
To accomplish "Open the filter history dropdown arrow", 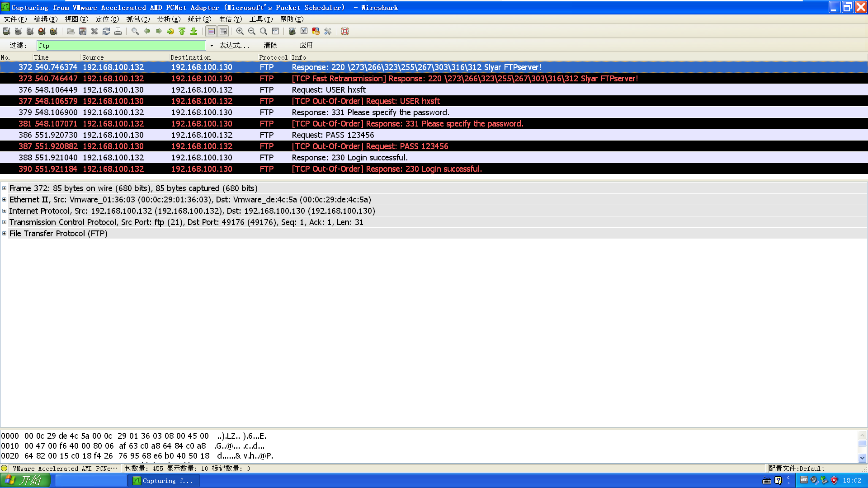I will [x=212, y=46].
